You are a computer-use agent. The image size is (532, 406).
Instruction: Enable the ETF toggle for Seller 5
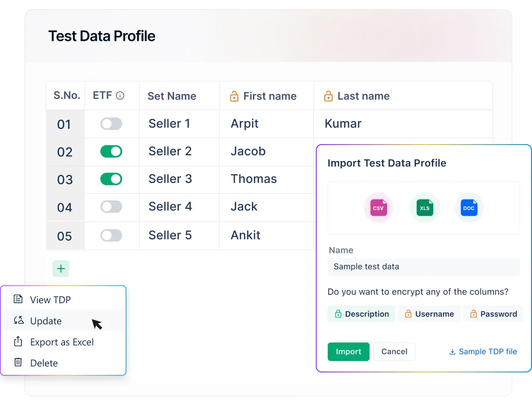111,236
